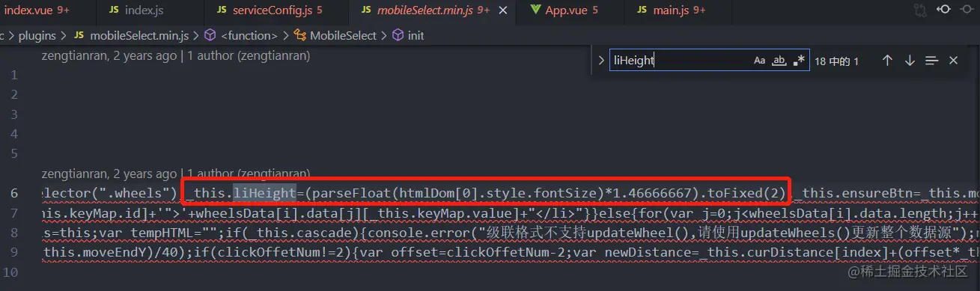Click the top zengtianran author code lens
This screenshot has width=980, height=291.
(x=175, y=55)
